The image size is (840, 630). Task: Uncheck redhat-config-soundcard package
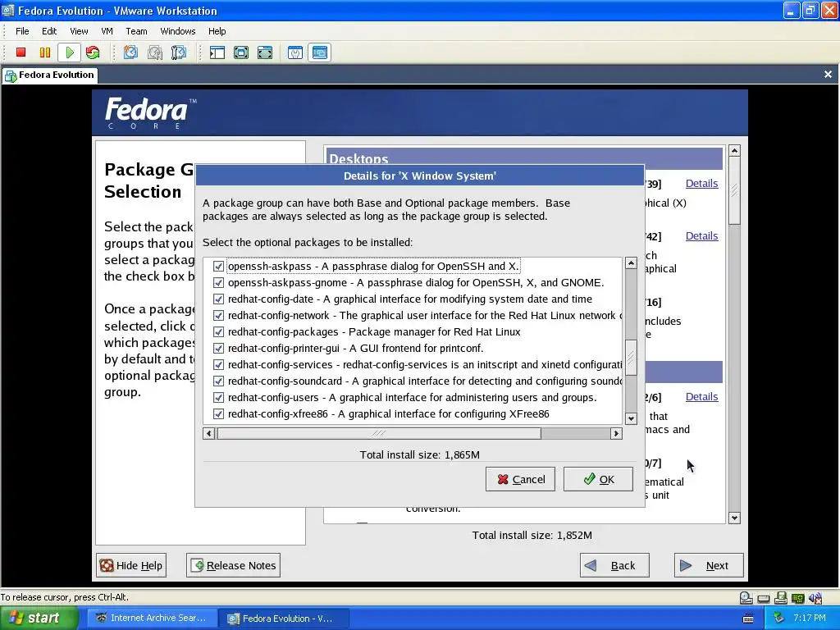(218, 381)
